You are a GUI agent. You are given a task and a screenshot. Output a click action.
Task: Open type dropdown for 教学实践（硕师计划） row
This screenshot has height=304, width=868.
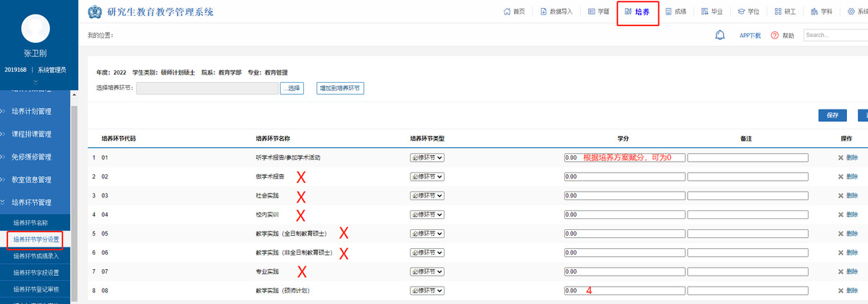pos(427,290)
